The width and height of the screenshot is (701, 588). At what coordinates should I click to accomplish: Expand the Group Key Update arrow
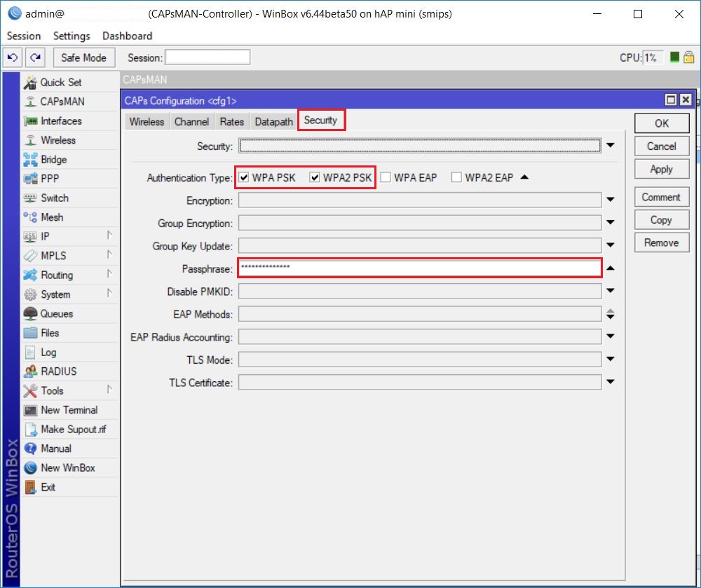(x=611, y=245)
